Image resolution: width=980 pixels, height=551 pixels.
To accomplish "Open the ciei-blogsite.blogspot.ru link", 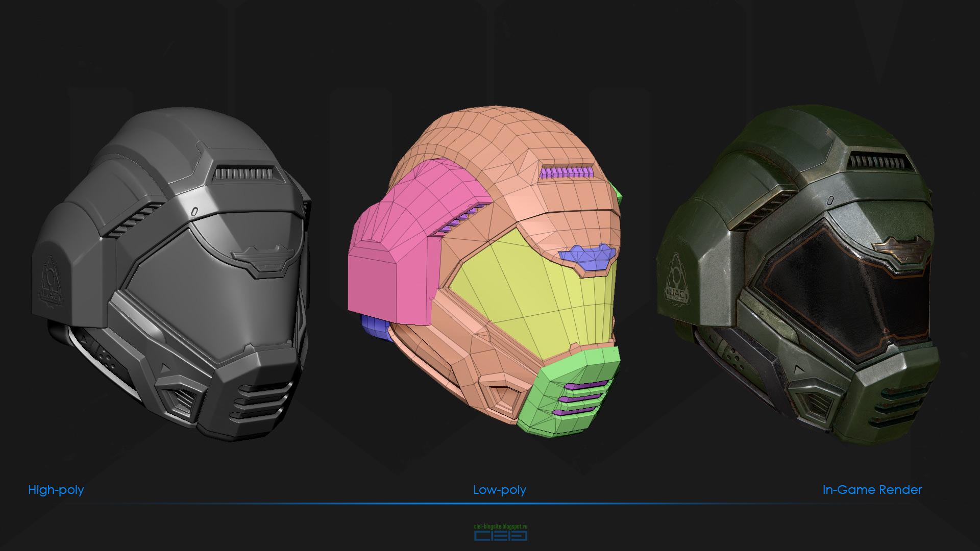I will (x=501, y=527).
